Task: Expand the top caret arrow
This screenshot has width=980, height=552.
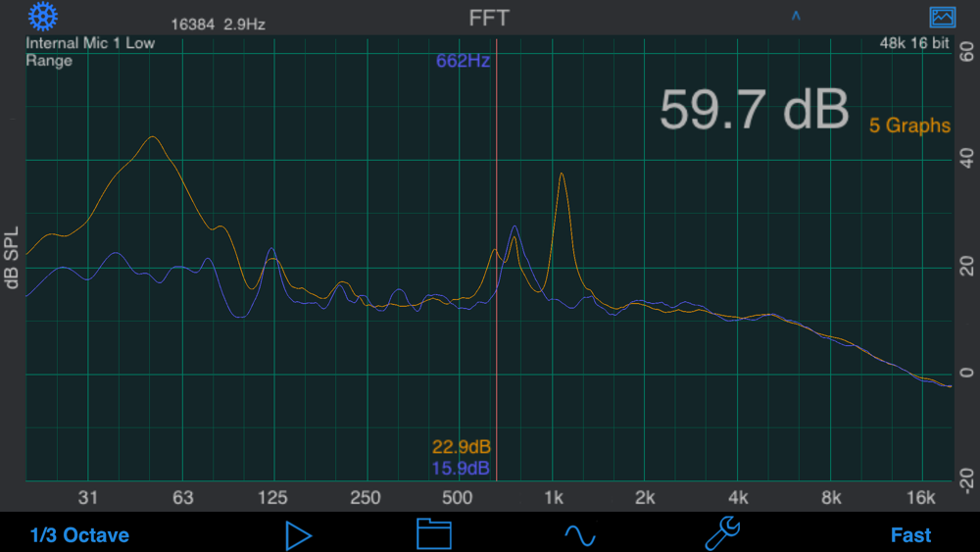Action: pos(796,16)
